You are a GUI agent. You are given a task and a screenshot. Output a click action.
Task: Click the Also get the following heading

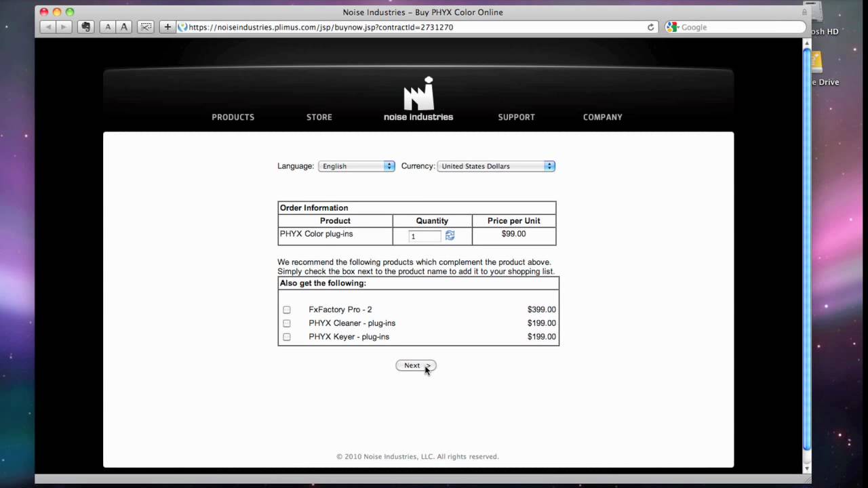pyautogui.click(x=323, y=283)
